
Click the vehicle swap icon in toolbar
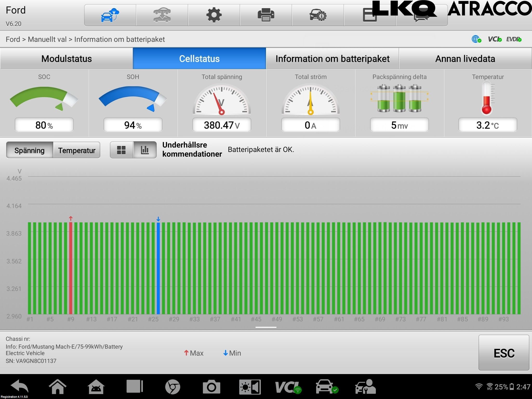tap(162, 15)
